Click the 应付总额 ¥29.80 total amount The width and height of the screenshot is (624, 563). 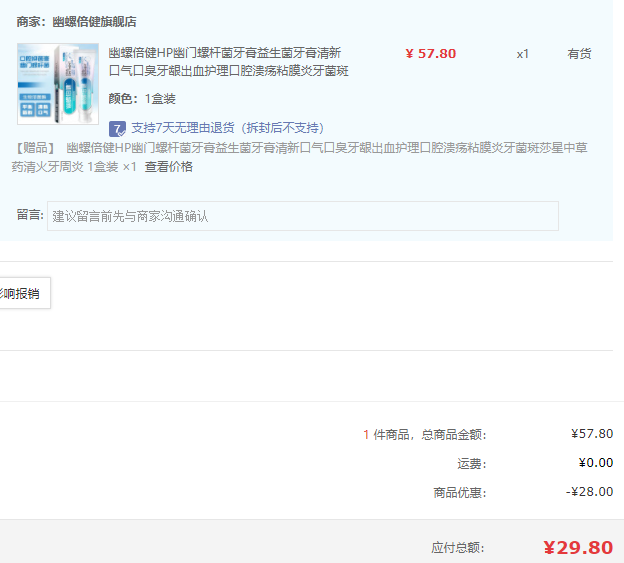(578, 548)
